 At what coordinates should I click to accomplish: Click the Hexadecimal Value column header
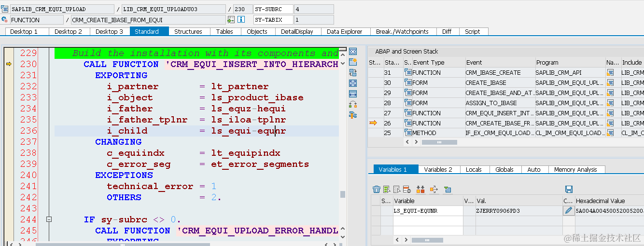609,201
